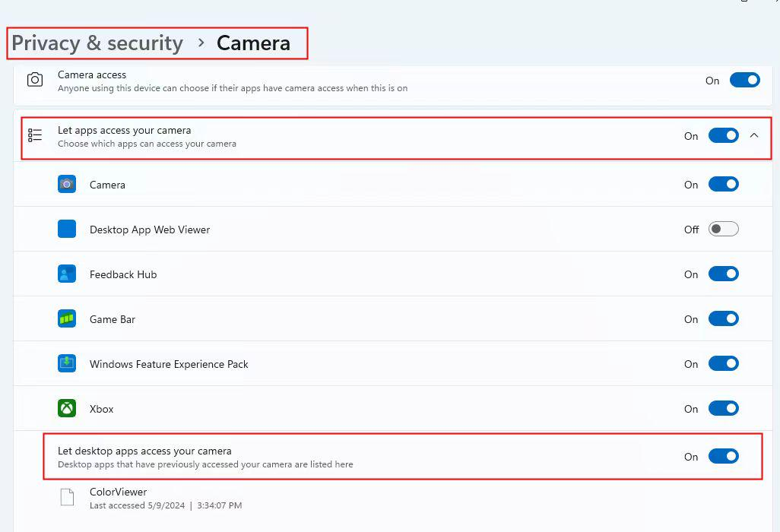Click the ColorViewer desktop app entry
Screen dimensions: 780x532
(x=119, y=492)
